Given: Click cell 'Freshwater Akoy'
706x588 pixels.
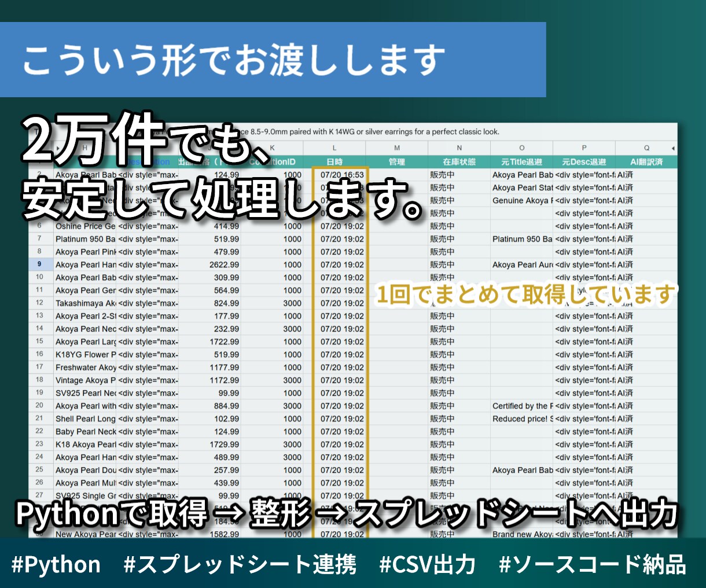Looking at the screenshot, I should (x=86, y=367).
